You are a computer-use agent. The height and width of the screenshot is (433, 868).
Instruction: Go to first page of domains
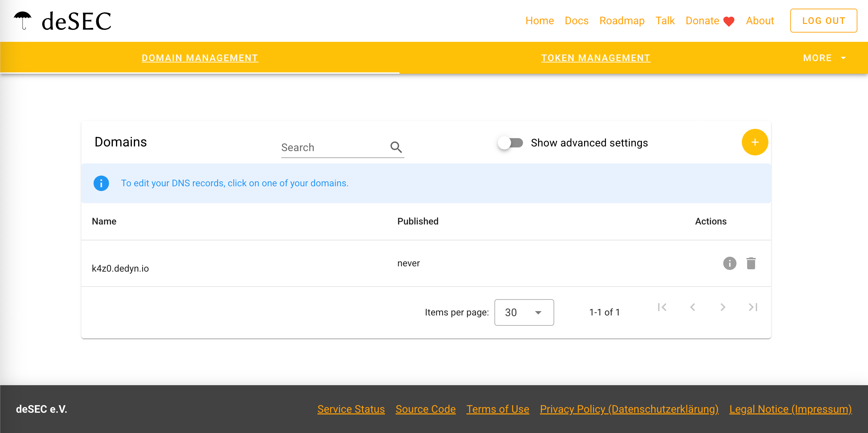click(x=662, y=307)
